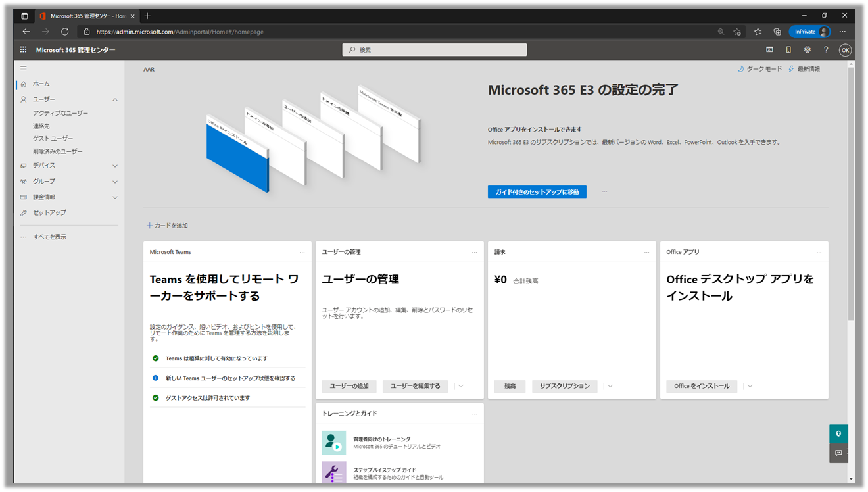
Task: Expand the 課金情報 navigation section
Action: [x=115, y=197]
